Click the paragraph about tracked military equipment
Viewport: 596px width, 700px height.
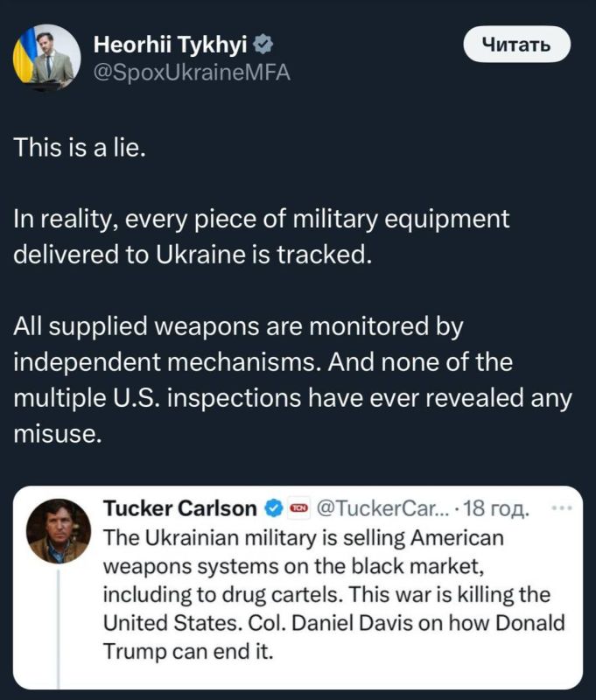261,236
